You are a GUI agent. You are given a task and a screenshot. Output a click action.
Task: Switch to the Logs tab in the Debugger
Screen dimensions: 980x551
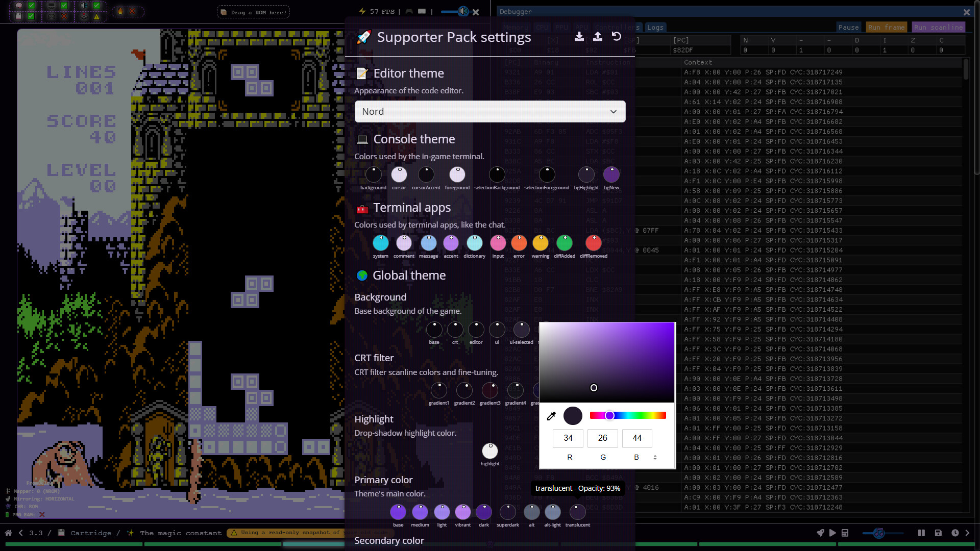[655, 27]
